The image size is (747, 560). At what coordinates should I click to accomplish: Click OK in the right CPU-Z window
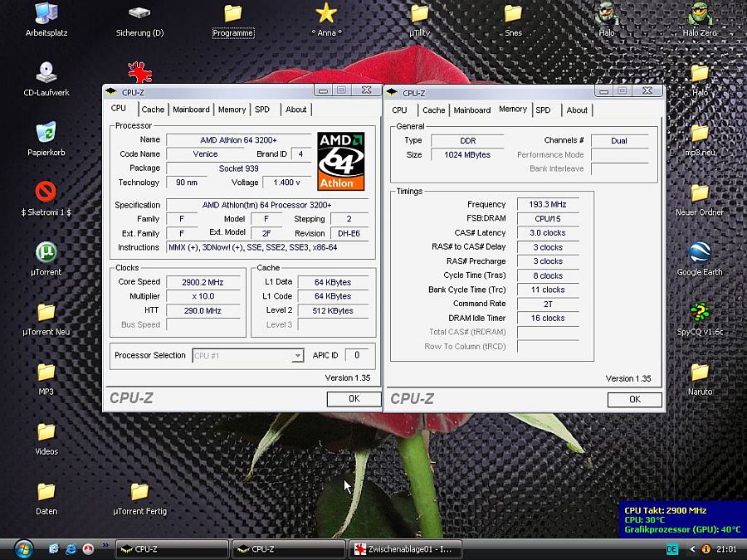635,400
